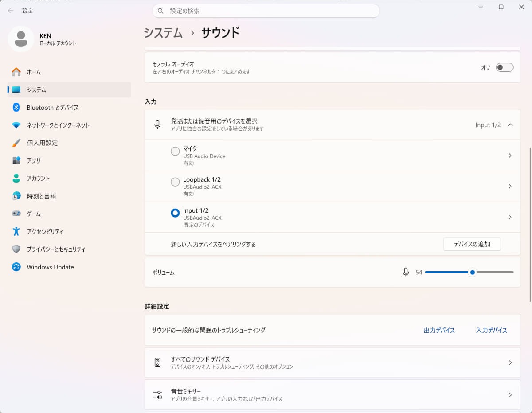Click the Accounts person icon

click(x=16, y=178)
